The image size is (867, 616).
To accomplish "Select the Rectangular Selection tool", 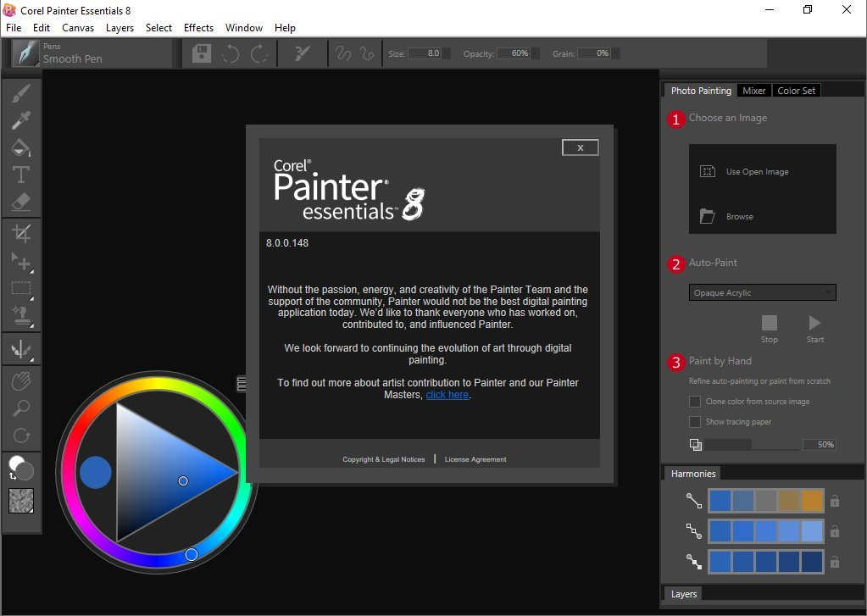I will pos(21,287).
